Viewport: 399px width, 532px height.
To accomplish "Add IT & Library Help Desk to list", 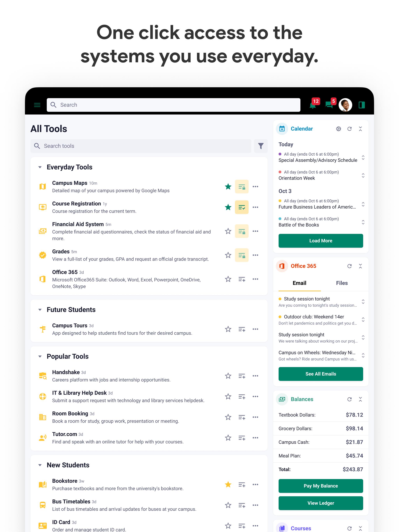I will [x=242, y=397].
